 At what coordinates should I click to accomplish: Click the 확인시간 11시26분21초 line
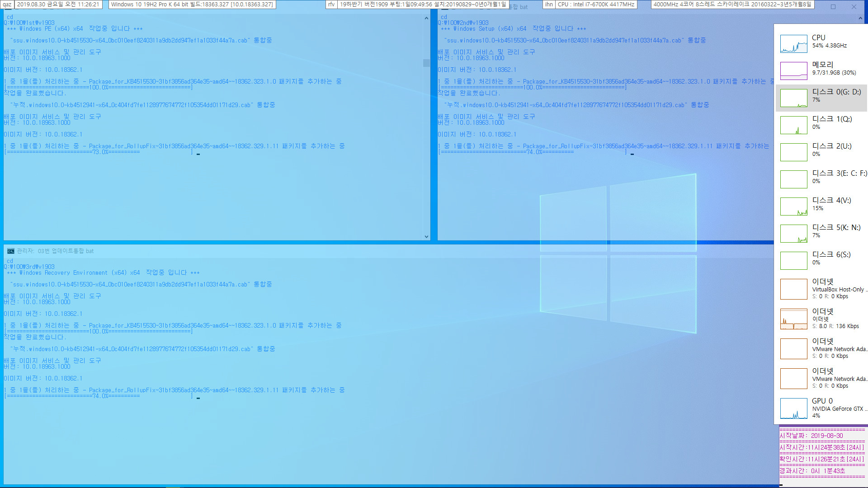pos(821,459)
